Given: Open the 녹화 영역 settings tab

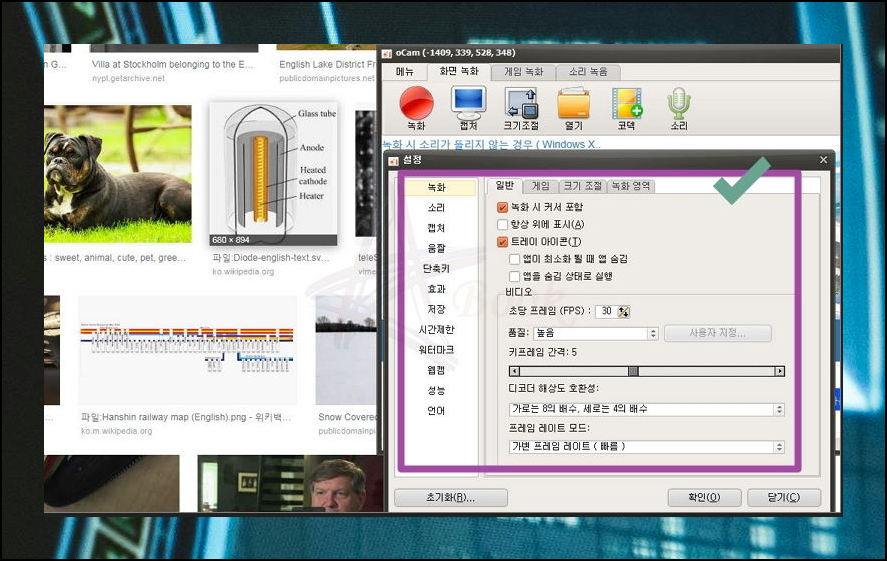Looking at the screenshot, I should (631, 186).
